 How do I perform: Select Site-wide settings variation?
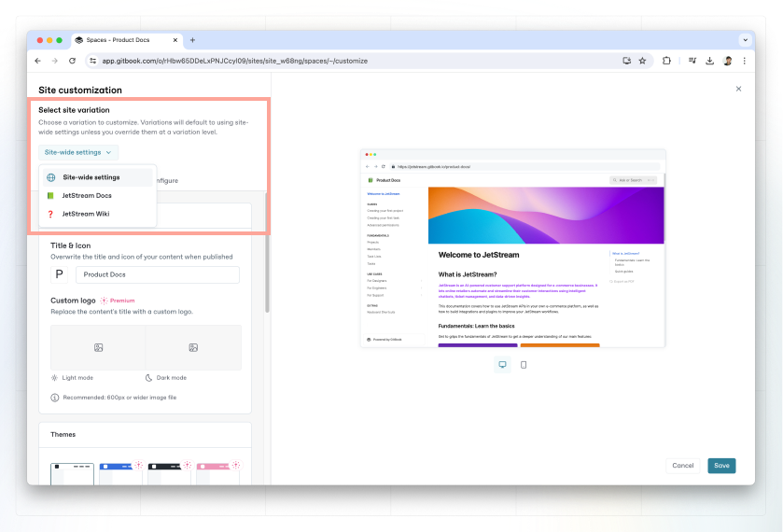tap(91, 177)
